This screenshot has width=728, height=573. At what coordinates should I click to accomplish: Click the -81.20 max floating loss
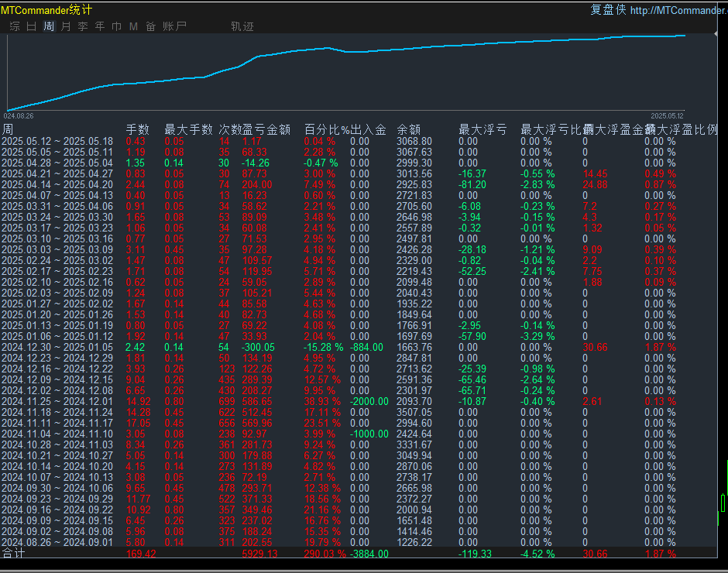[x=472, y=184]
